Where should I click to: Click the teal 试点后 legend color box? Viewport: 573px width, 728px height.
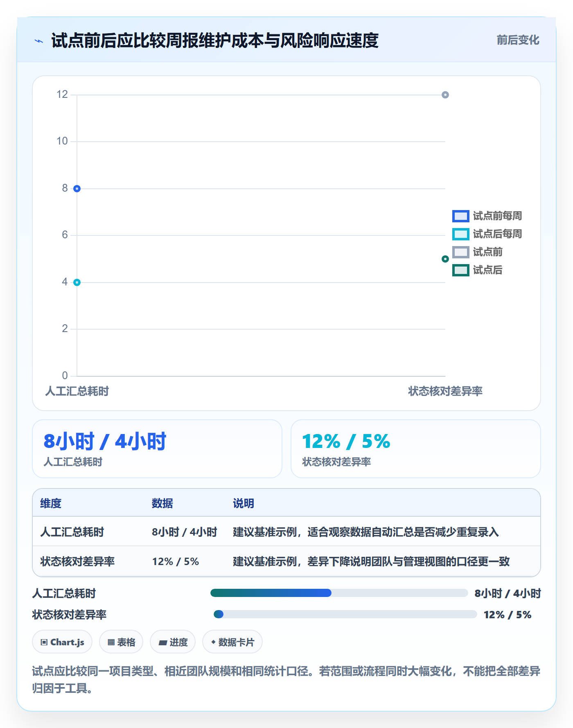coord(461,270)
